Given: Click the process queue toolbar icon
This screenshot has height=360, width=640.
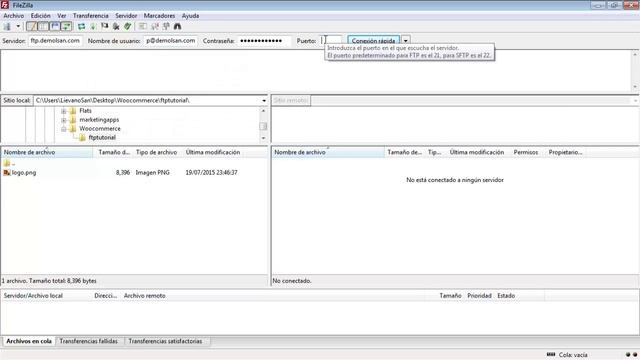Looking at the screenshot, I should tap(93, 27).
